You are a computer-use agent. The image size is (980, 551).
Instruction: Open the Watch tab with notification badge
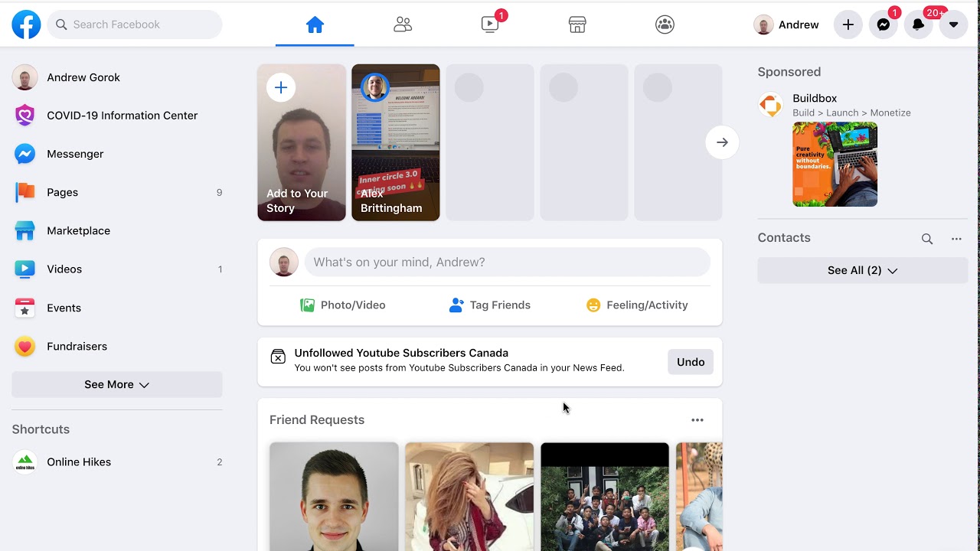tap(491, 24)
